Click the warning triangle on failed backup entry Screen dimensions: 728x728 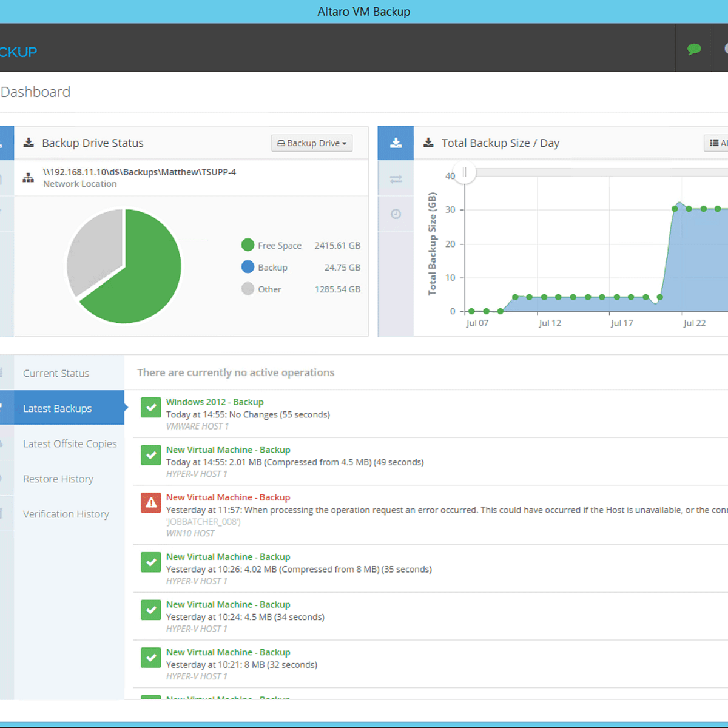point(150,502)
